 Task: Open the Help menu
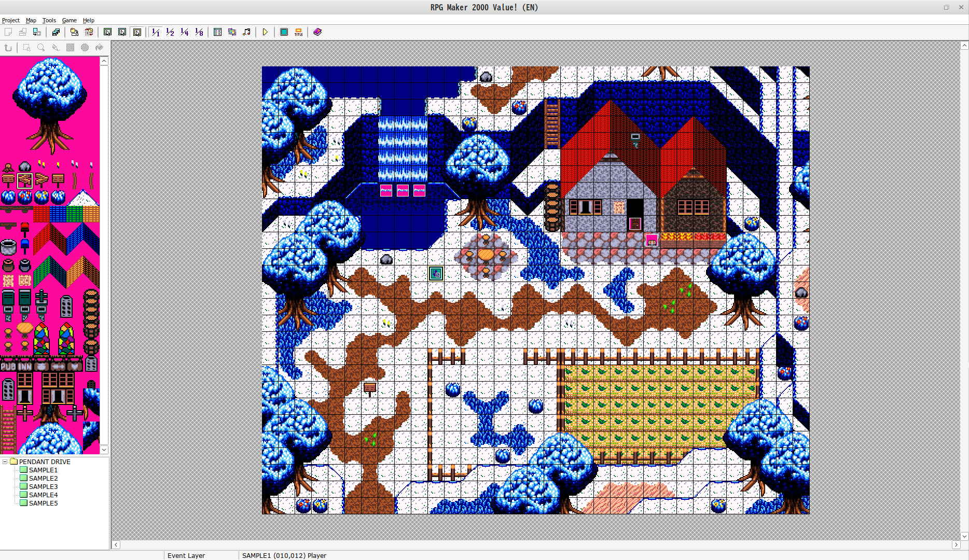pyautogui.click(x=89, y=20)
